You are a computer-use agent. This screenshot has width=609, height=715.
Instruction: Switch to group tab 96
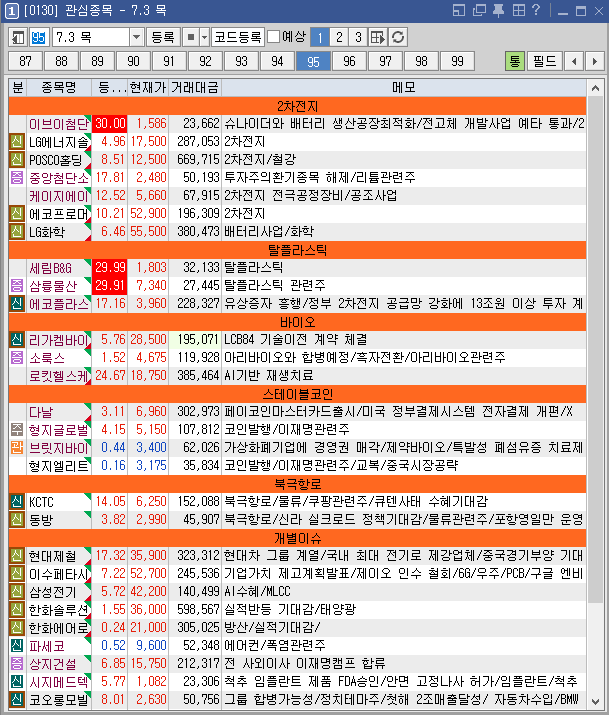[349, 61]
